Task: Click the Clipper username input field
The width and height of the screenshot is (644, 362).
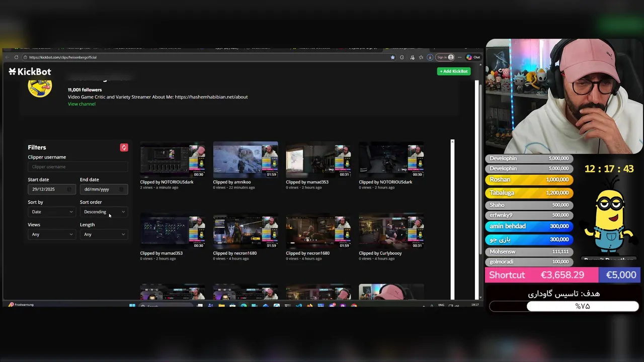Action: coord(77,167)
